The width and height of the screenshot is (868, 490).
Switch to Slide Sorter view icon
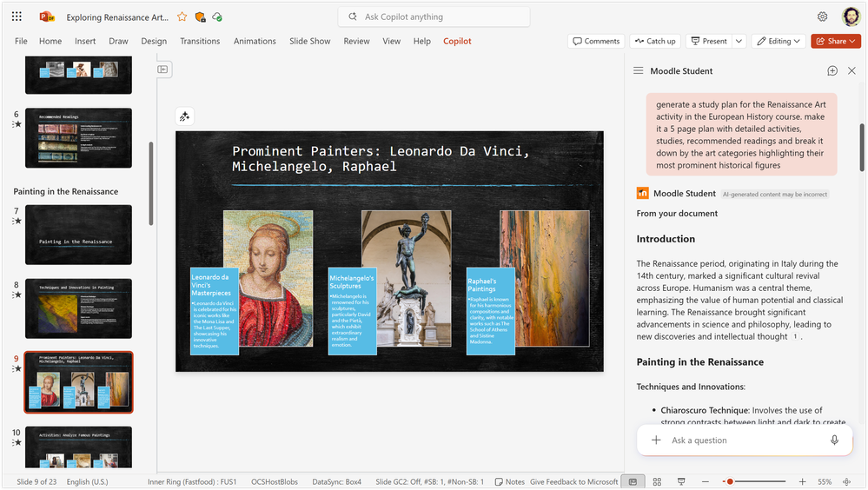pyautogui.click(x=657, y=481)
